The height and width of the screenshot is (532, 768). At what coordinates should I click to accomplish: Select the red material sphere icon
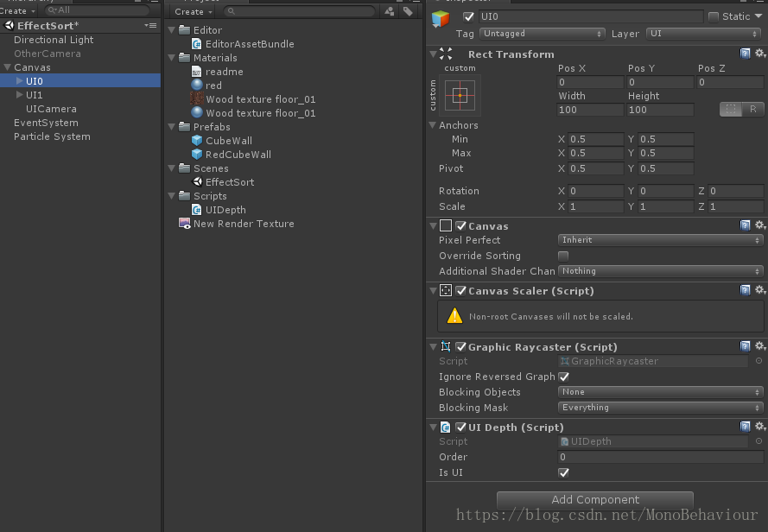197,85
